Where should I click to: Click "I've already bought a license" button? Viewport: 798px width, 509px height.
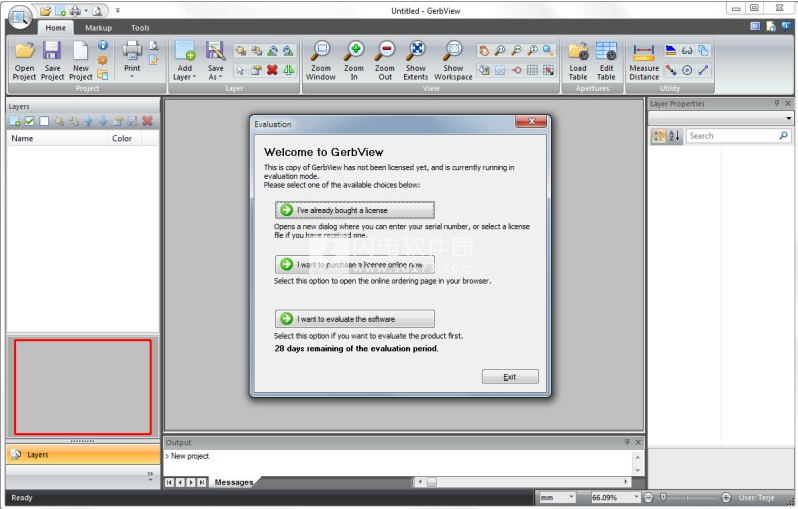(x=355, y=210)
